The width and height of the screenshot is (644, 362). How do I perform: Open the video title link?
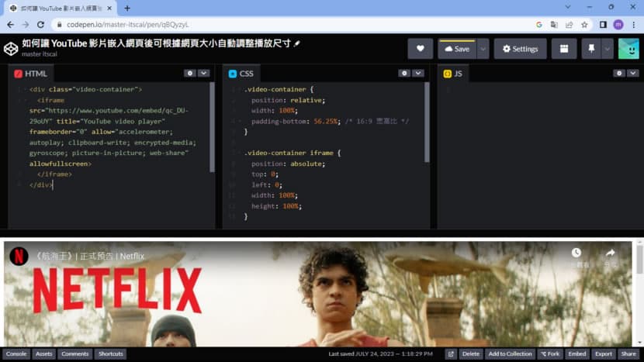point(90,256)
